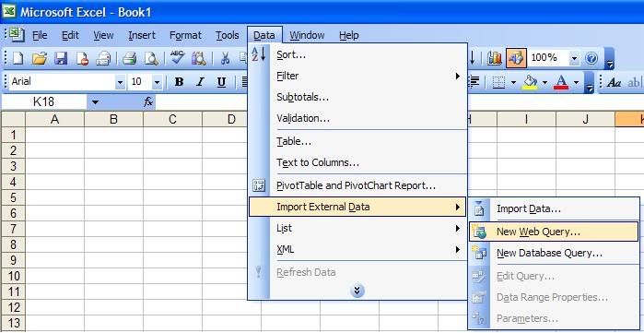Viewport: 644px width, 333px height.
Task: Launch the Chart Wizard icon
Action: pos(495,58)
